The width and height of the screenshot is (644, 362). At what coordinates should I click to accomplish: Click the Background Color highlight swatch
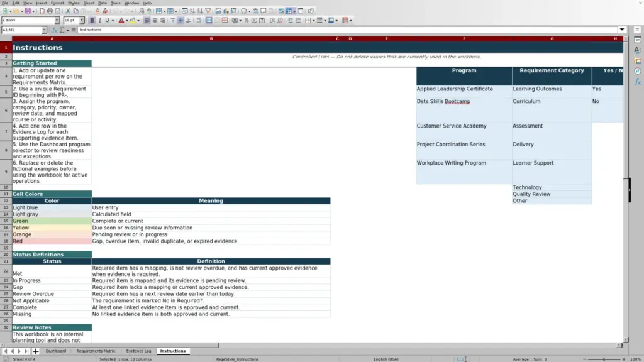tap(133, 20)
